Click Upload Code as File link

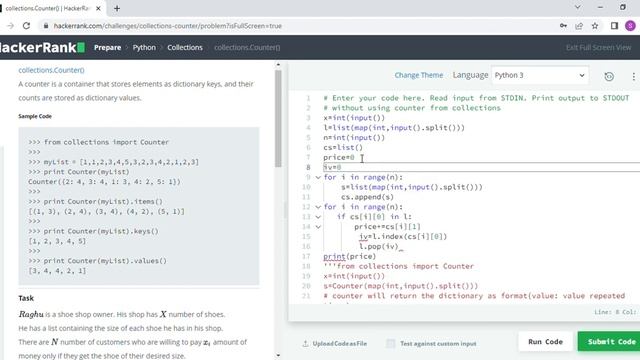pyautogui.click(x=340, y=344)
